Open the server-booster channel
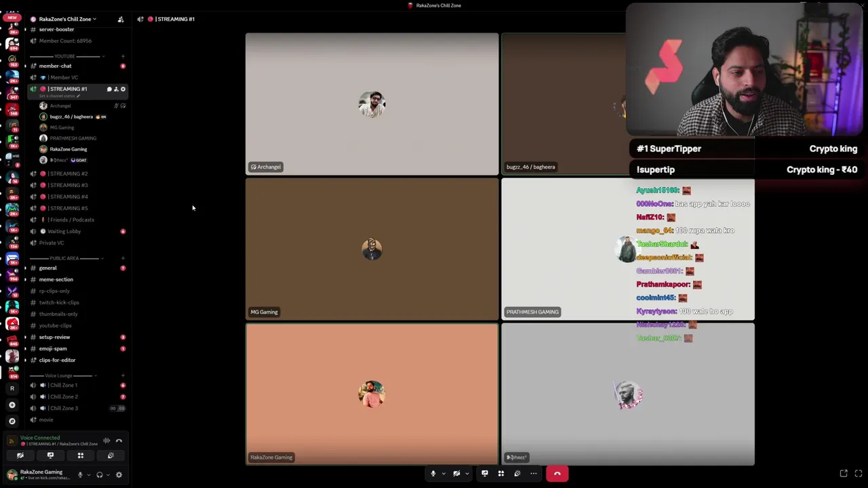 point(56,30)
